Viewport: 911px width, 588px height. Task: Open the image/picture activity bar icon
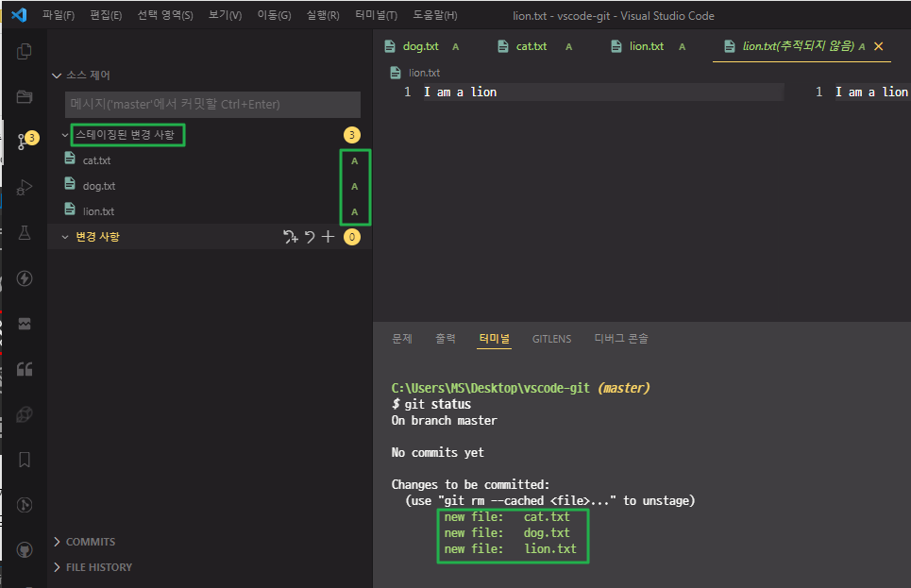[x=24, y=324]
